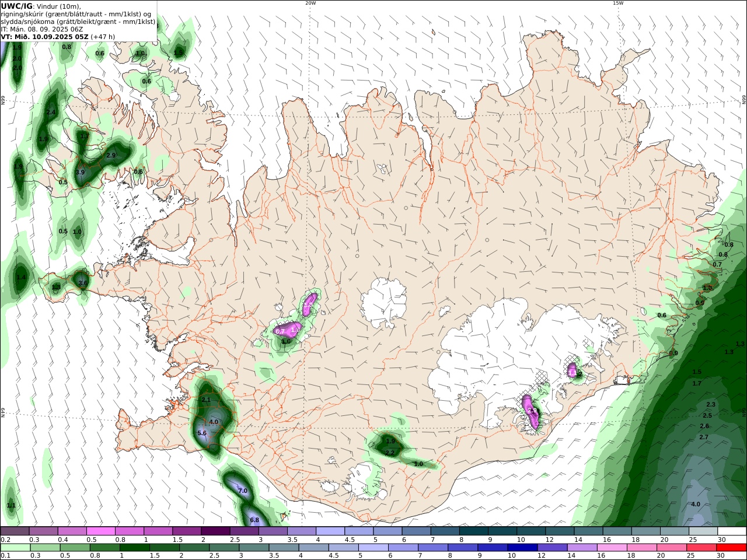
Task: Click 'Vindur (10m)' in the header
Action: click(58, 6)
